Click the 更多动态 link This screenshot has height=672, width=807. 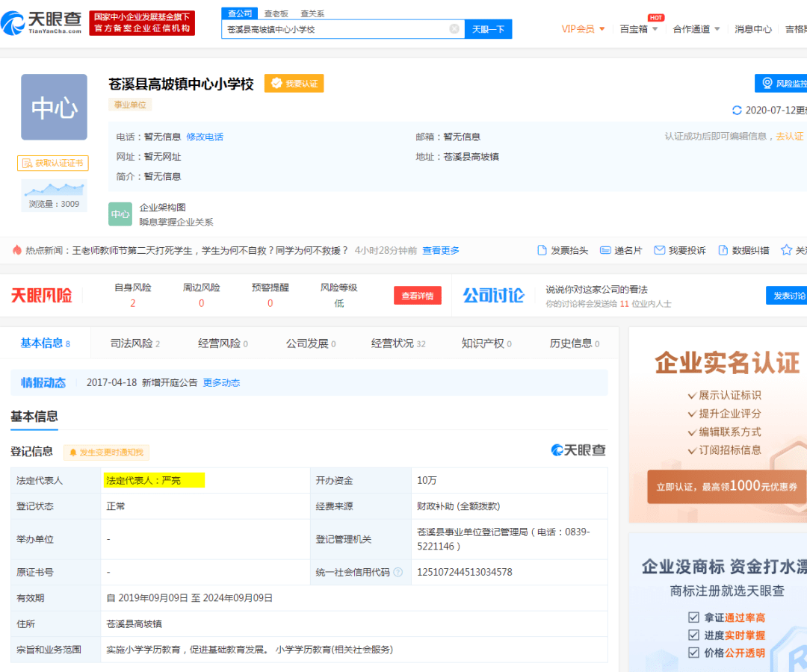(221, 383)
